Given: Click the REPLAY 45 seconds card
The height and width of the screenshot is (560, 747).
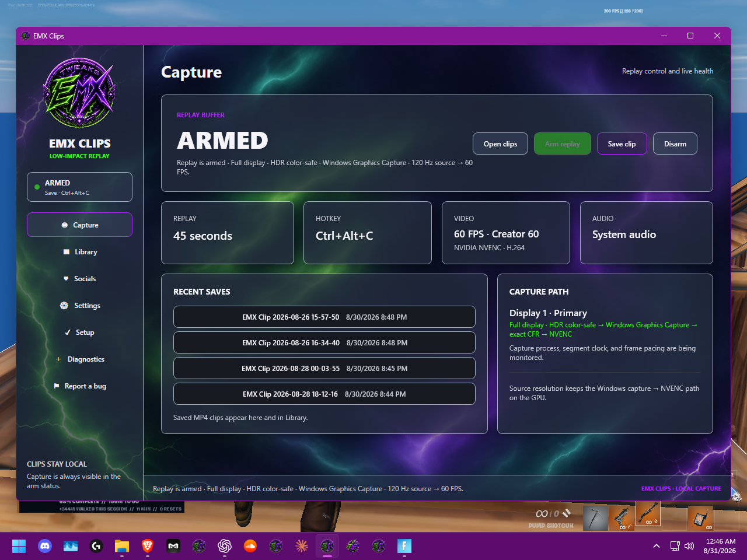Looking at the screenshot, I should 228,233.
